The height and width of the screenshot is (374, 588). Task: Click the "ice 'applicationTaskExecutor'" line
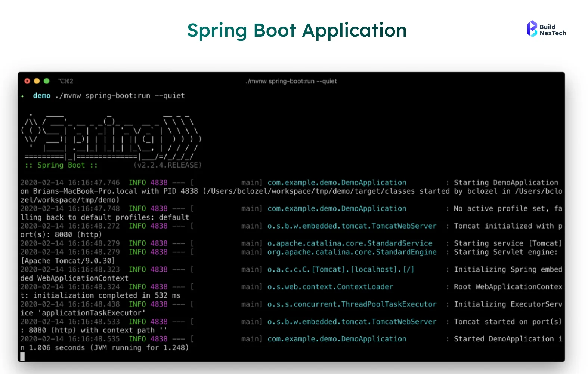(83, 313)
